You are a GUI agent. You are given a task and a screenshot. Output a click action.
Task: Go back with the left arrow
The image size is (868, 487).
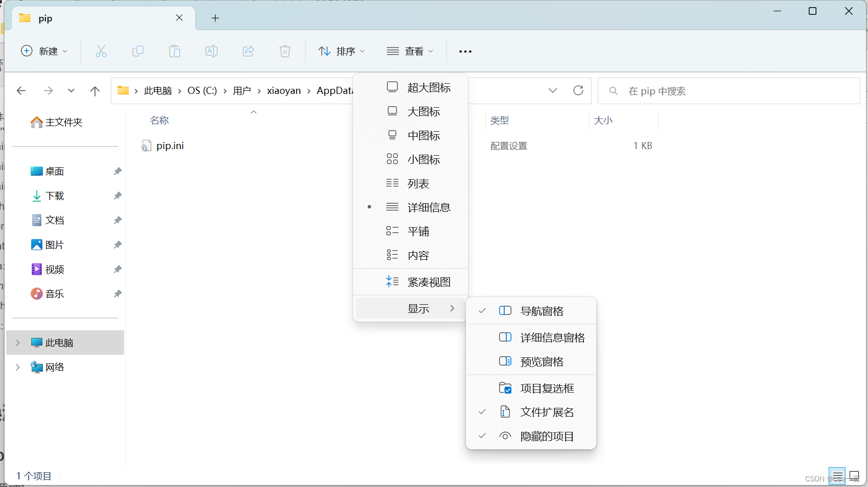pyautogui.click(x=21, y=91)
